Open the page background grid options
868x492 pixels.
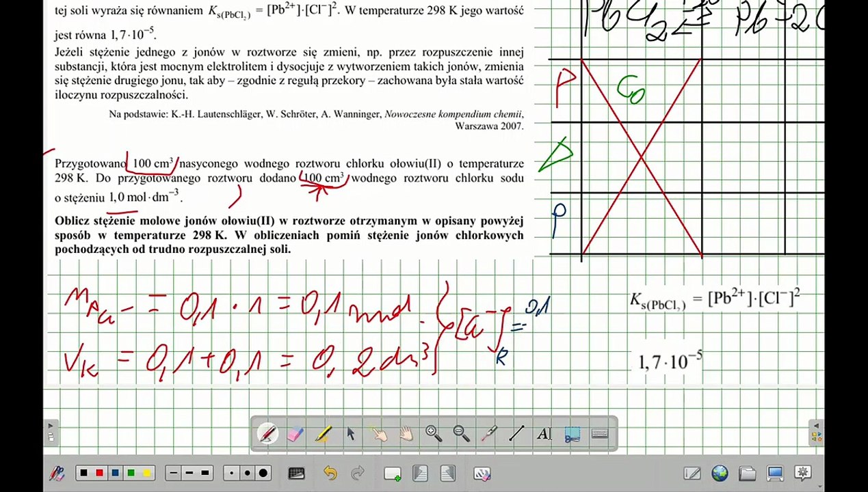(296, 473)
